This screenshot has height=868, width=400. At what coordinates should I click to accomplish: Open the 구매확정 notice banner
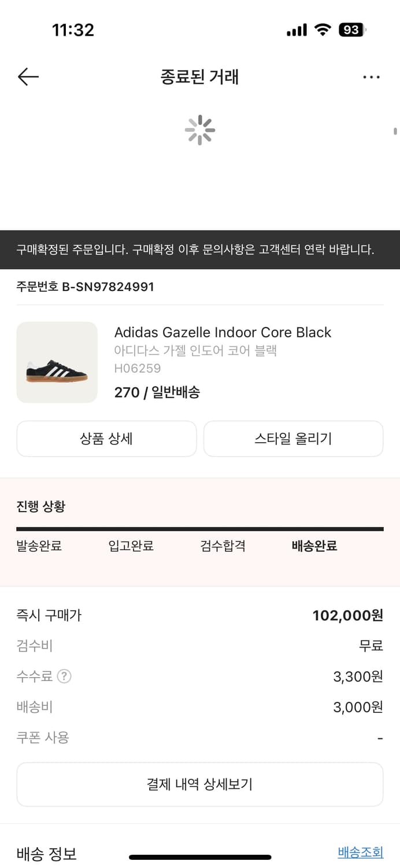[x=200, y=249]
